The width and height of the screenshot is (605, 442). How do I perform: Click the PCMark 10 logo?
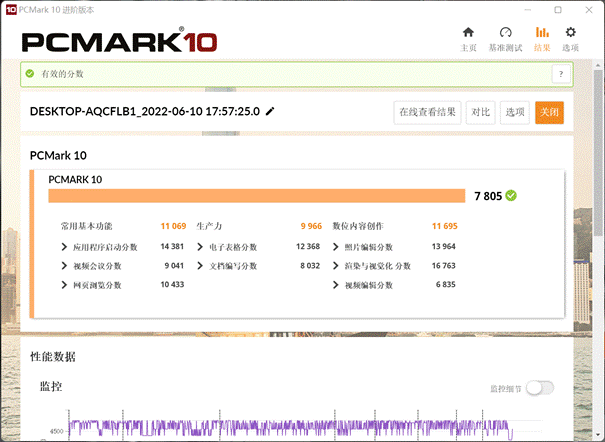click(x=120, y=42)
